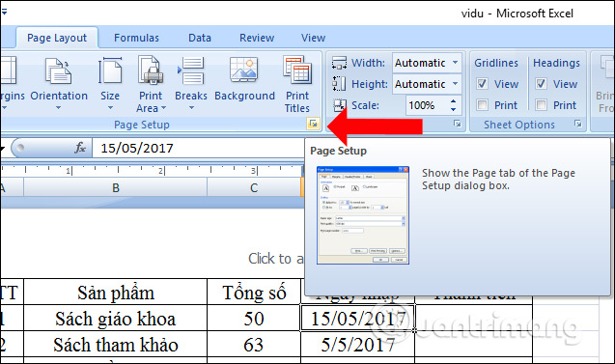615x364 pixels.
Task: Open Print Area options
Action: click(151, 84)
